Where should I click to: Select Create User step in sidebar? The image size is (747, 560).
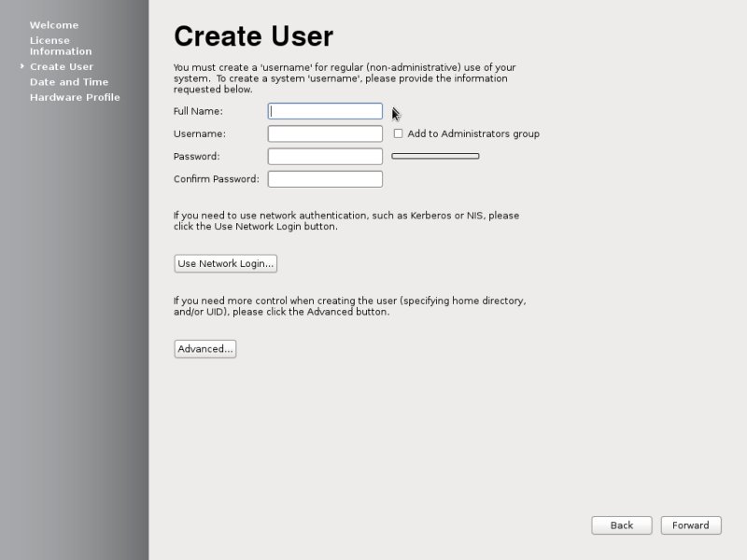(62, 66)
